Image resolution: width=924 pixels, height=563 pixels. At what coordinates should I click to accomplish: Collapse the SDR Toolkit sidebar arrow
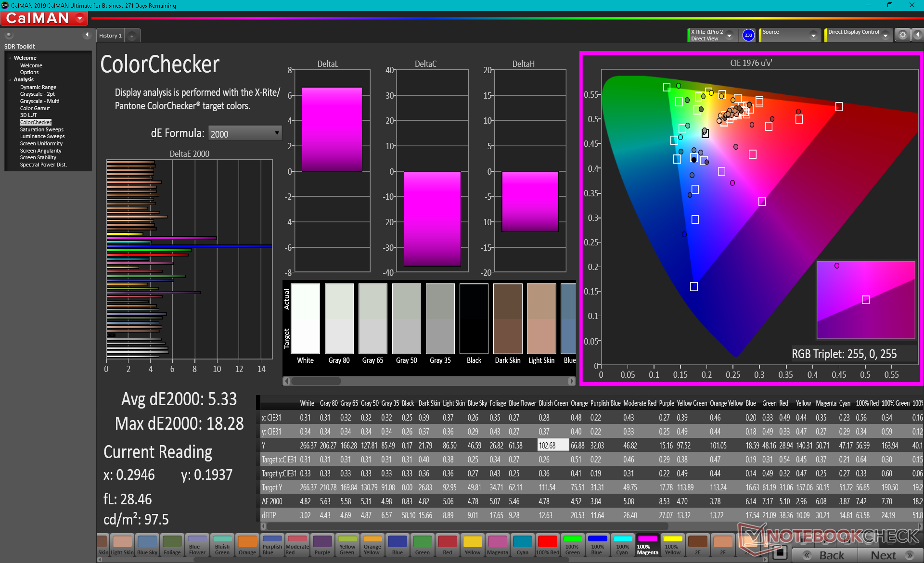tap(87, 35)
